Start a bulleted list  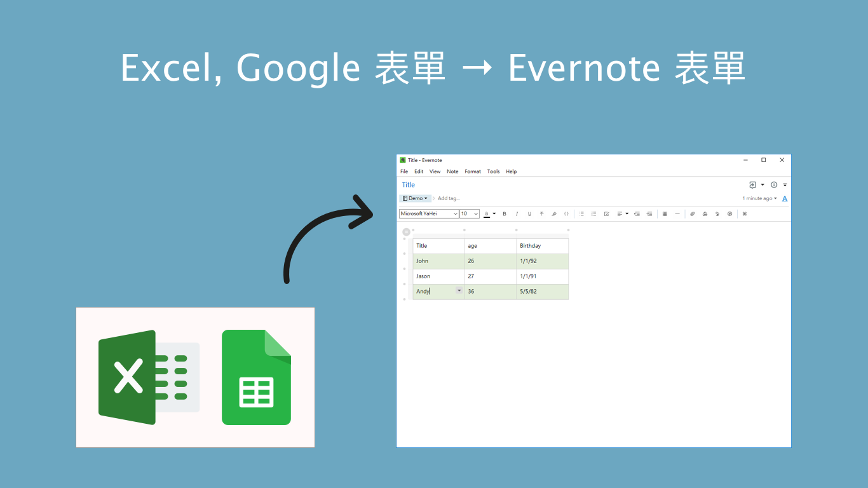581,214
